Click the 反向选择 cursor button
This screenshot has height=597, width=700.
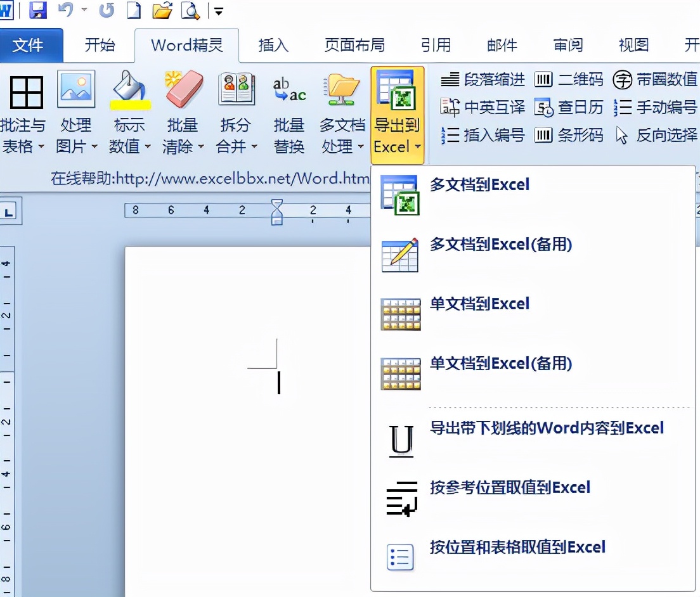coord(655,135)
